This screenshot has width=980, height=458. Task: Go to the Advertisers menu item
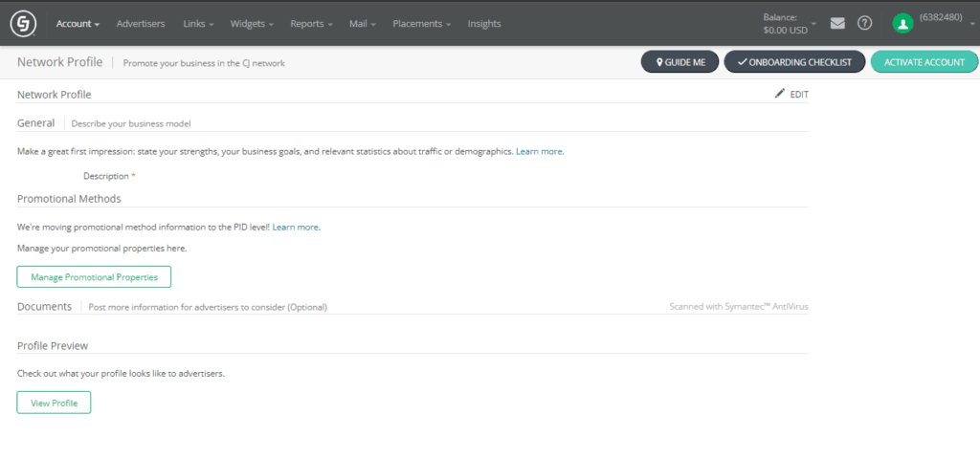pos(140,24)
